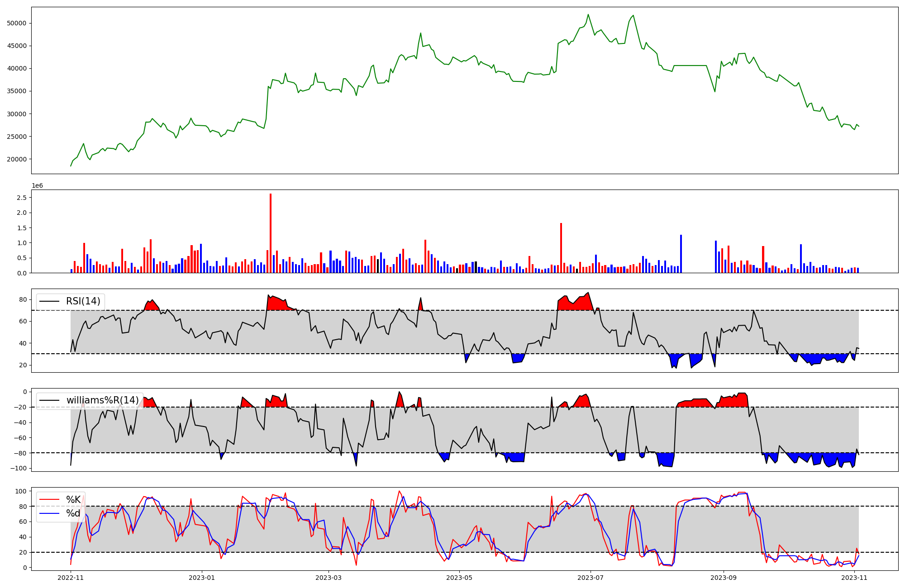
Task: Click the 2.5 volume axis label
Action: tap(21, 198)
